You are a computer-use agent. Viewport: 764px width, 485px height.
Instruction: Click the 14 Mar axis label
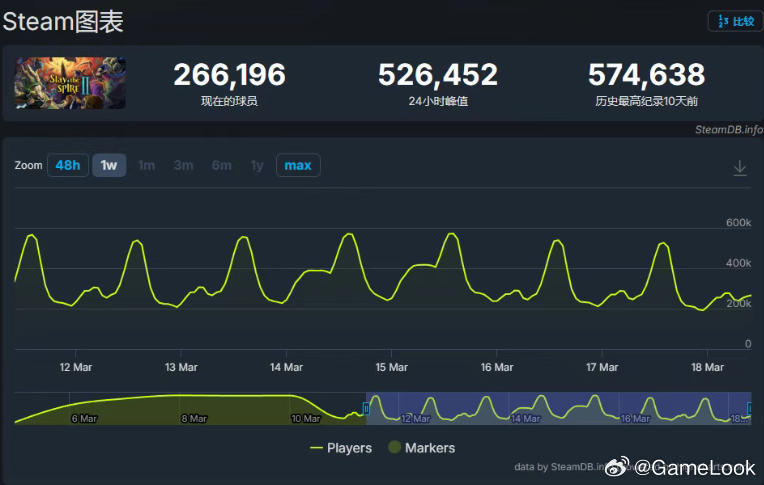pyautogui.click(x=286, y=368)
